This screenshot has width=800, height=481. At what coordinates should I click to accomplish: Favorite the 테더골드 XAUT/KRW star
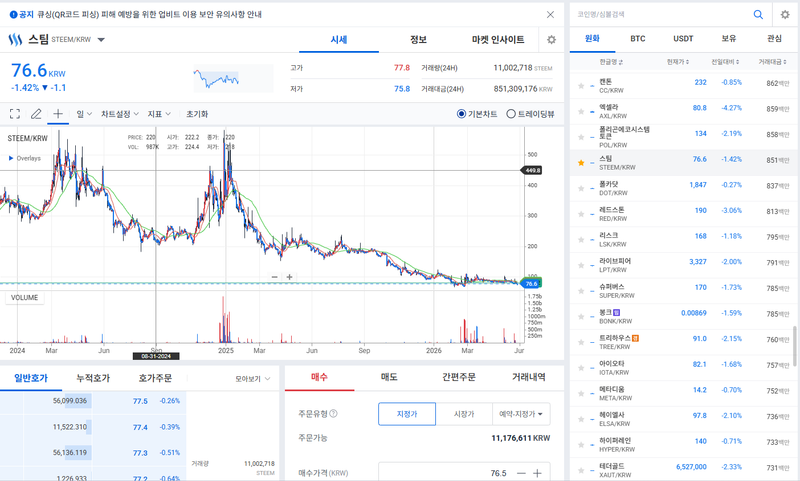[581, 470]
